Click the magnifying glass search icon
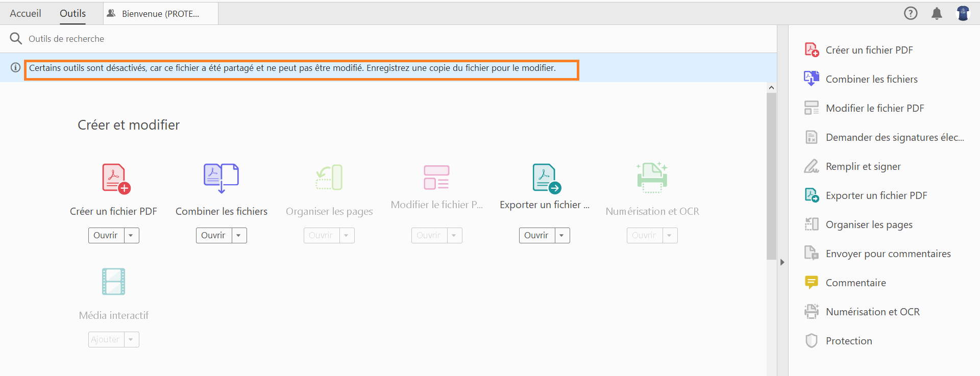The height and width of the screenshot is (376, 980). point(16,38)
